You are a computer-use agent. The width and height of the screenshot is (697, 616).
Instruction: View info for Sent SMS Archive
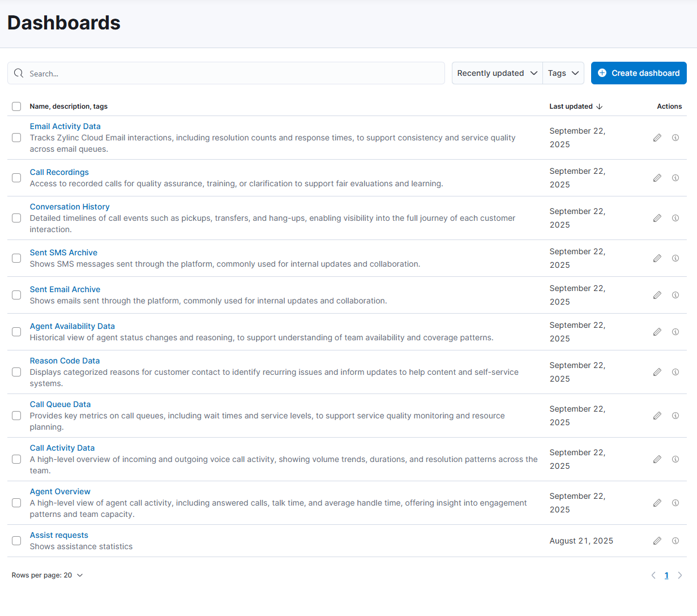point(675,258)
